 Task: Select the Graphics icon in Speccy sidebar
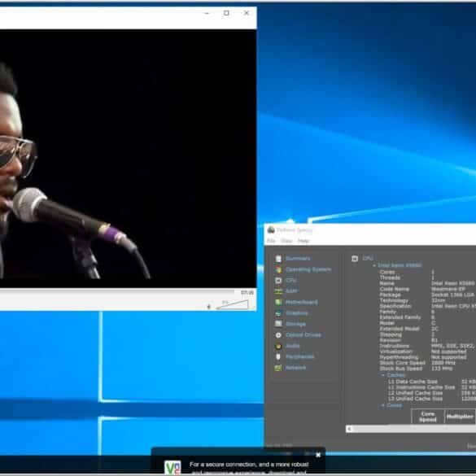(278, 313)
